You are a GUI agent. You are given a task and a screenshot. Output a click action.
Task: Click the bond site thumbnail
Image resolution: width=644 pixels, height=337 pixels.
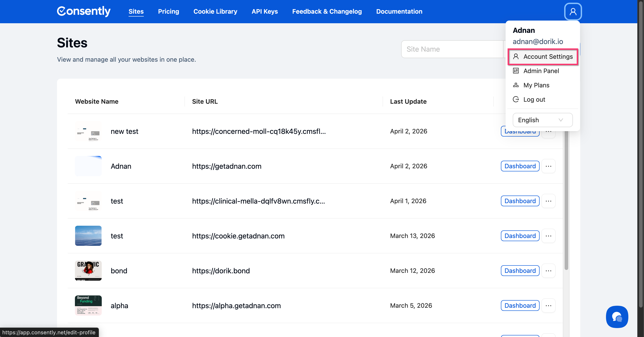point(88,271)
